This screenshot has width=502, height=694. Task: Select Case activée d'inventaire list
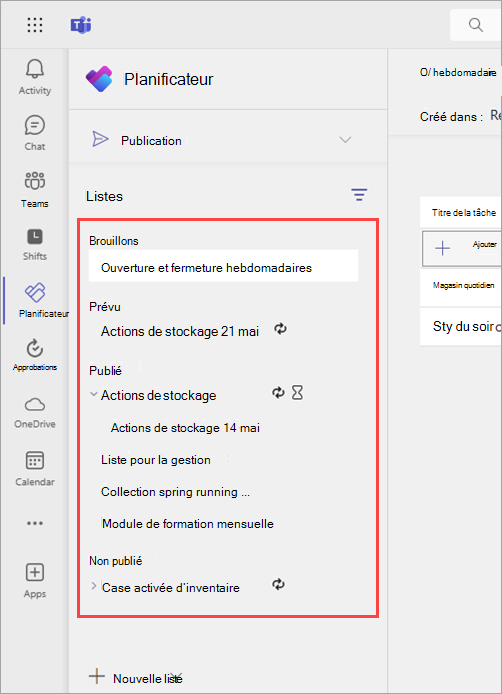click(170, 588)
